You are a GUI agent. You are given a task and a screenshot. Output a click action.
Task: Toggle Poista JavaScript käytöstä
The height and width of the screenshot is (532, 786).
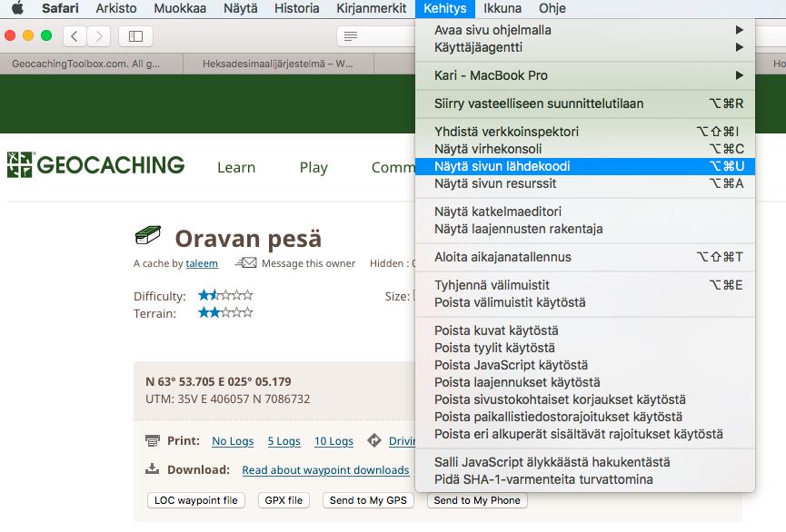[585, 365]
